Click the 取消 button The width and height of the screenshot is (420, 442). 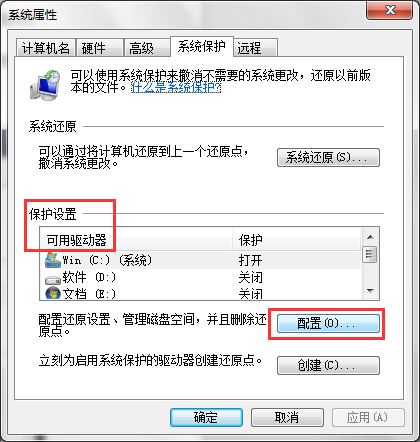pos(287,417)
